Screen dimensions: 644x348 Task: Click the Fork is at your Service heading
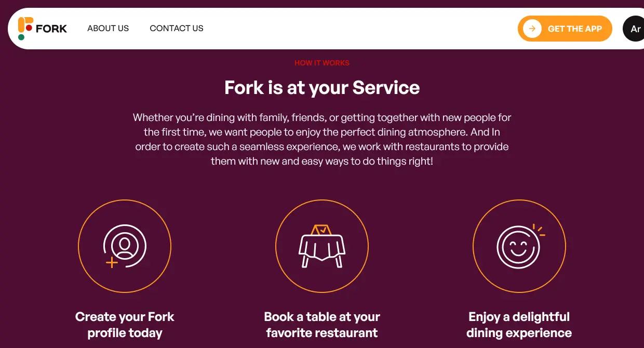pos(322,87)
